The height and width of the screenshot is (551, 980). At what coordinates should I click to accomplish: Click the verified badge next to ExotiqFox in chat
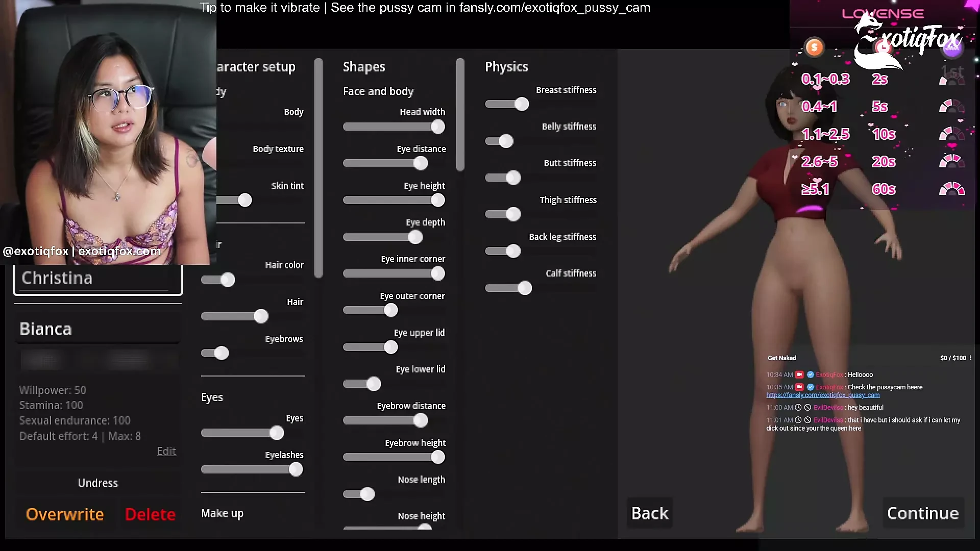pos(810,375)
